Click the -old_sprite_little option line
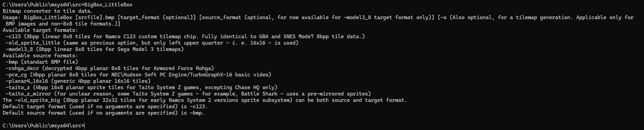Viewport: 644px width, 130px height. point(152,43)
